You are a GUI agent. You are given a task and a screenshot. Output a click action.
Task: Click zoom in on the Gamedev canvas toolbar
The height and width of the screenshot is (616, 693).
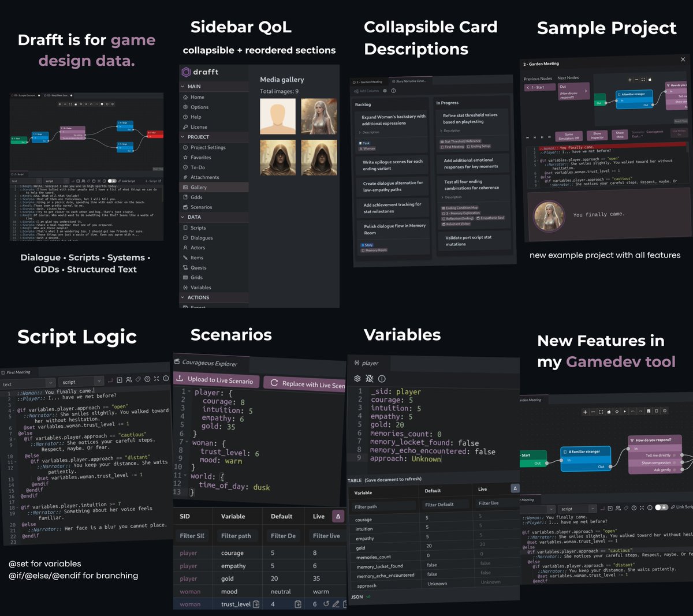[585, 412]
